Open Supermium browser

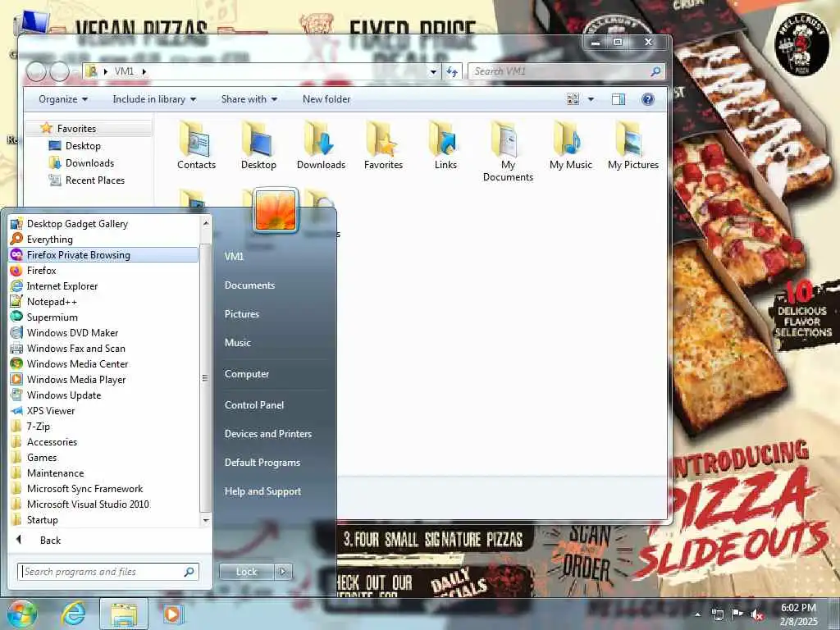103,317
